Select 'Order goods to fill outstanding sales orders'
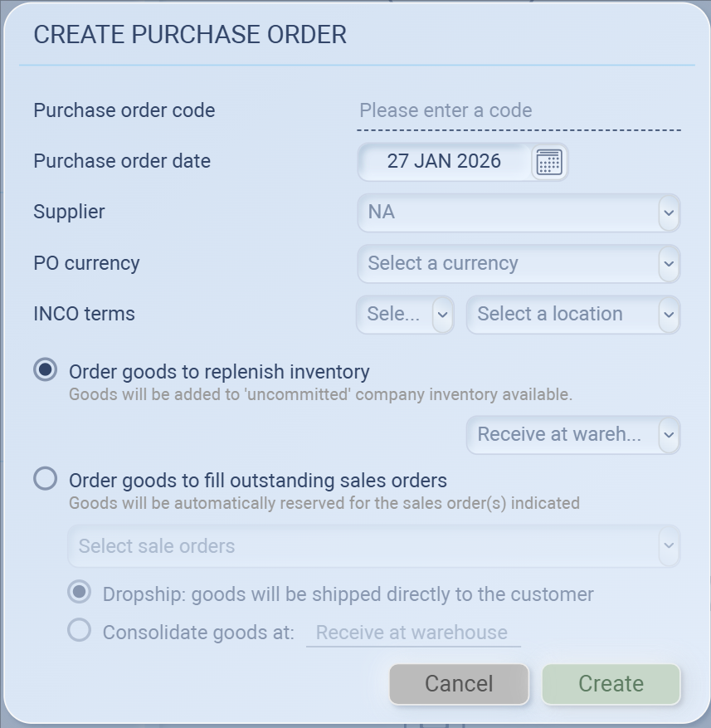 click(46, 479)
